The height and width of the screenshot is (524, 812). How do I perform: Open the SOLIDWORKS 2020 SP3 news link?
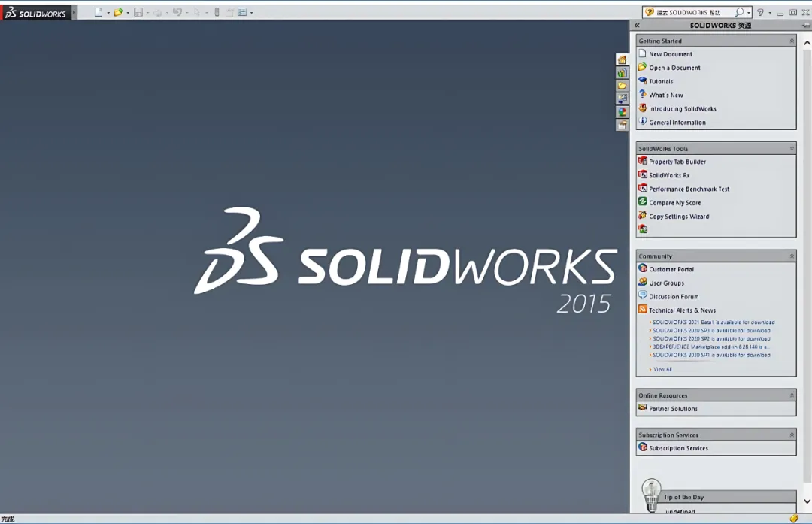711,330
